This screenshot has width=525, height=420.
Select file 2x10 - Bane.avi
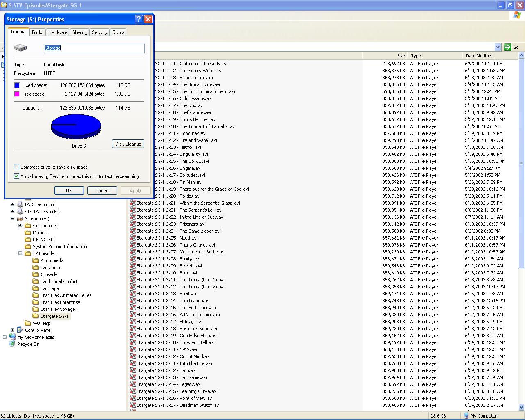click(x=167, y=272)
